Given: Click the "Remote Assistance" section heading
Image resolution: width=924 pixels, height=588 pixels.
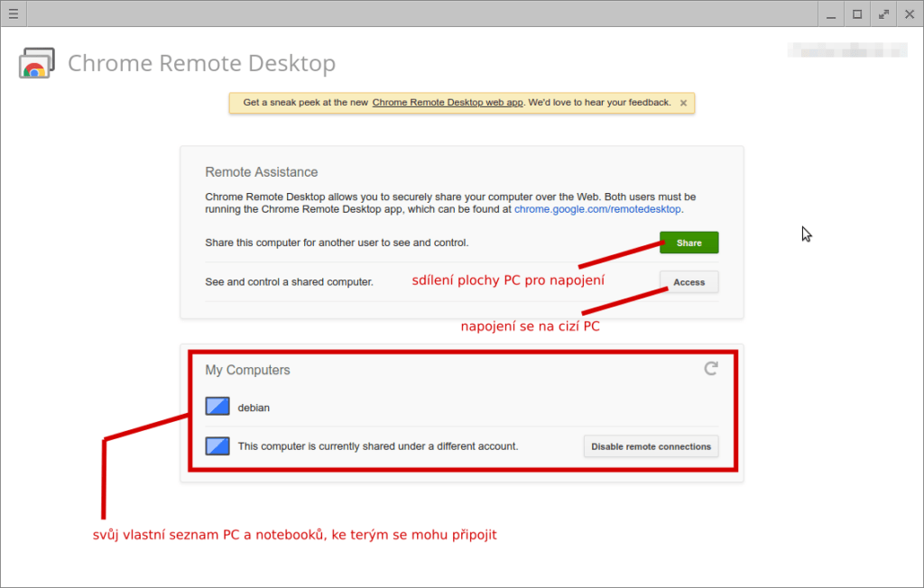Looking at the screenshot, I should point(262,172).
